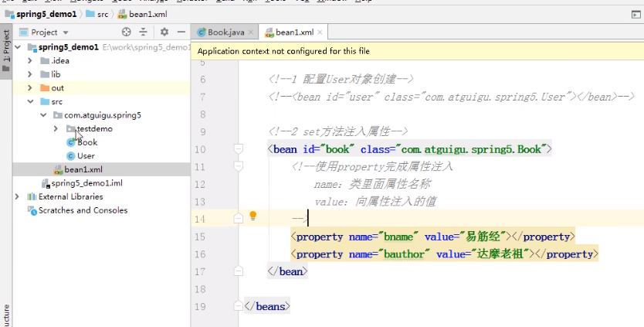Screen dimensions: 644x327
Task: Click line number 15 in gutter
Action: point(200,237)
